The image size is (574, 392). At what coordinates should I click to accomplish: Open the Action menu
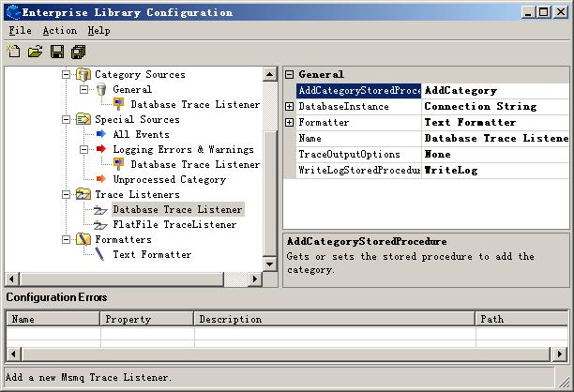point(59,30)
